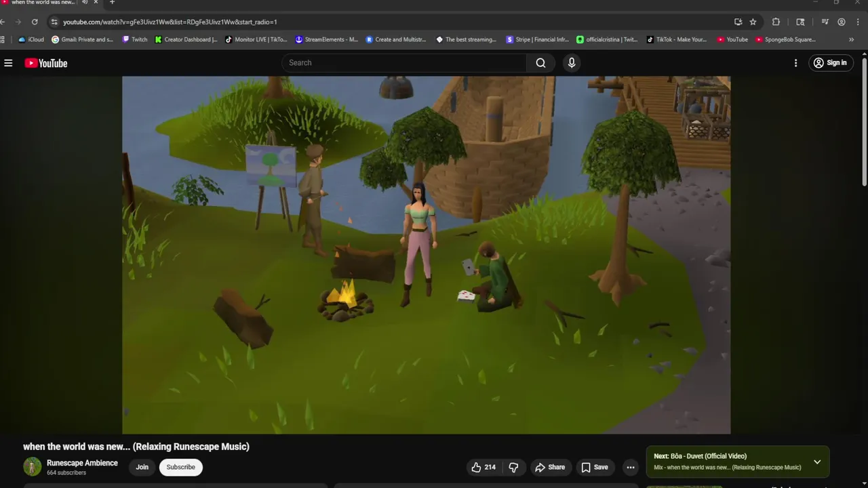This screenshot has width=868, height=488.
Task: Open media controls icon in toolbar
Action: click(x=825, y=22)
